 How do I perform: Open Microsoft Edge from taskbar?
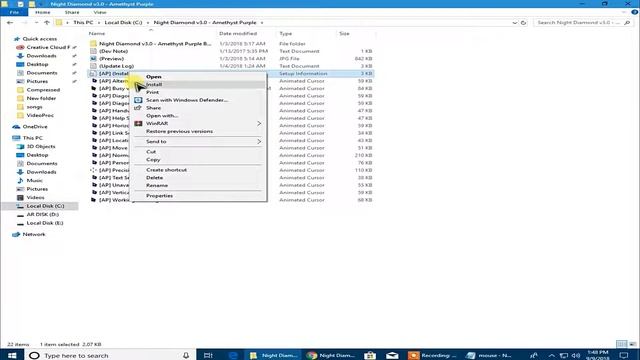tap(233, 355)
